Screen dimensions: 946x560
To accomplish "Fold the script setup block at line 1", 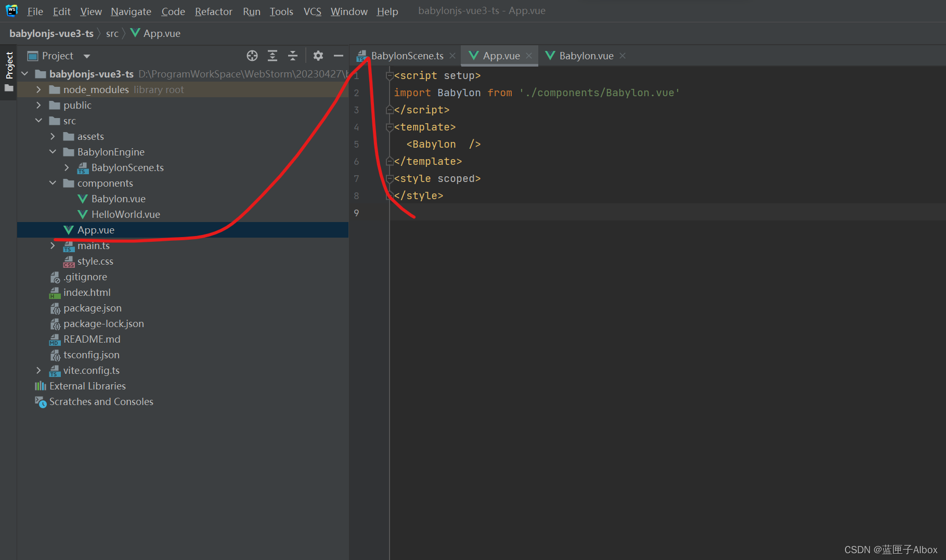I will click(389, 76).
